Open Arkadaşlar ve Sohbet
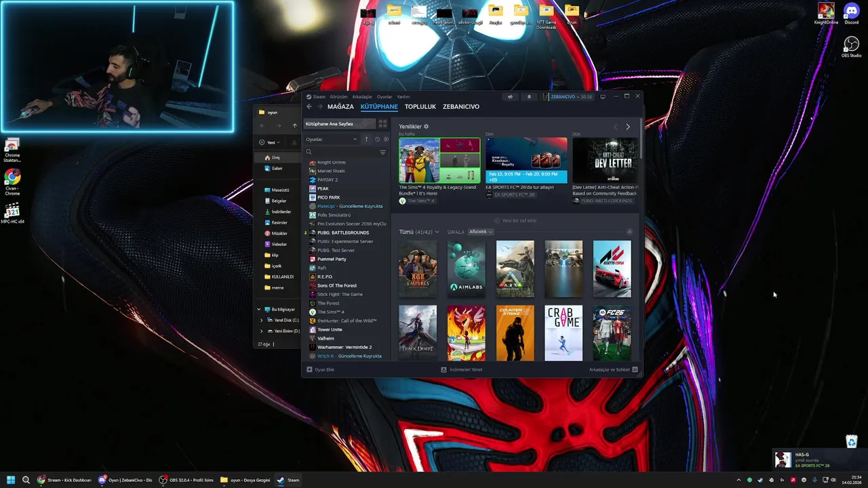This screenshot has height=488, width=868. (614, 369)
